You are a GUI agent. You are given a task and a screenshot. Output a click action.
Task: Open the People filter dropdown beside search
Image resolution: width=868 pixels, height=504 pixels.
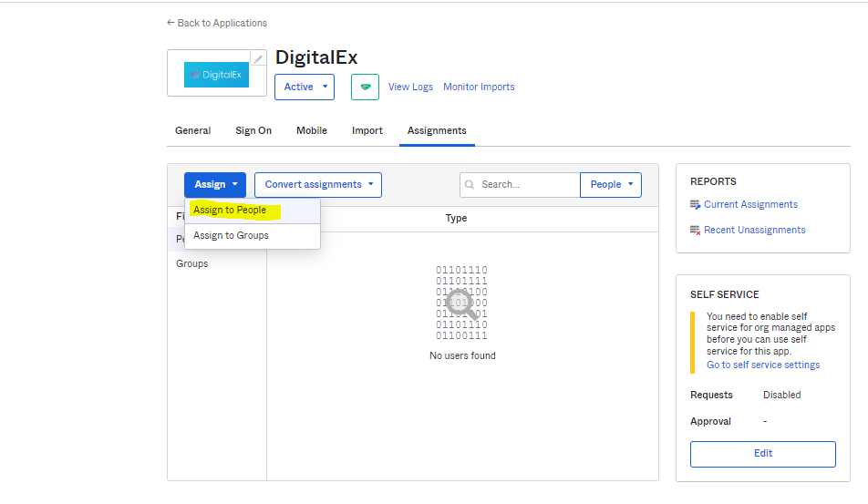tap(610, 185)
